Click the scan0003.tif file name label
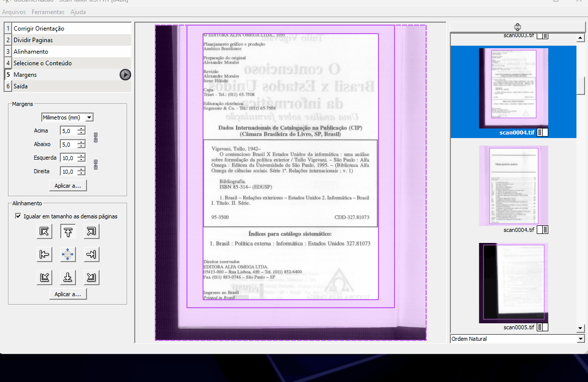The height and width of the screenshot is (382, 588). 519,36
